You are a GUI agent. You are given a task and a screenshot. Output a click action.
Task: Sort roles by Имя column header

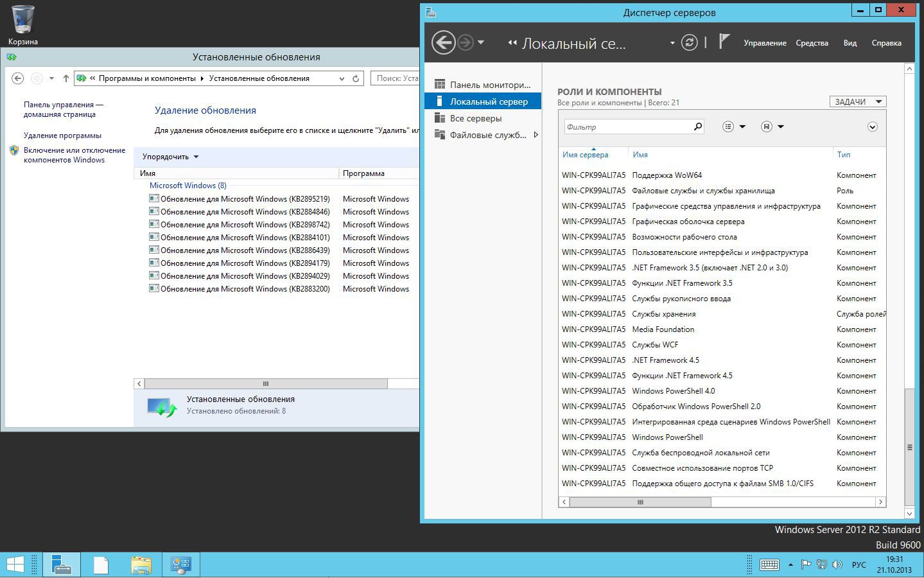tap(640, 154)
